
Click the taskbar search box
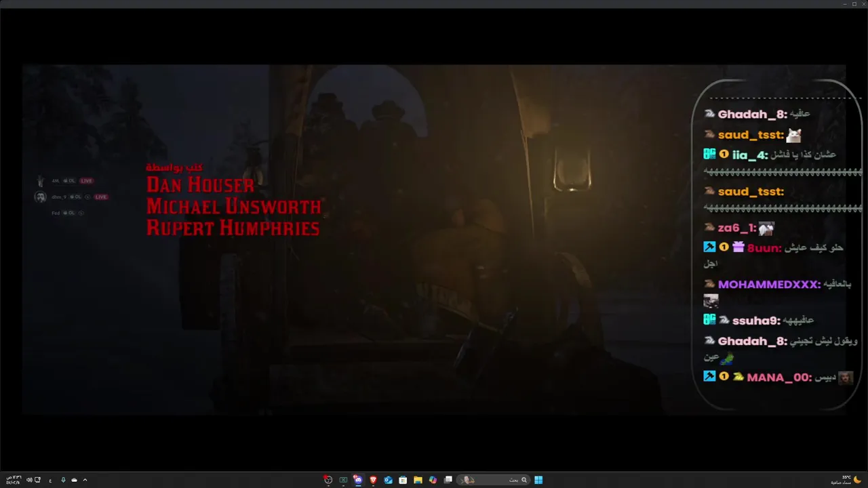[493, 480]
